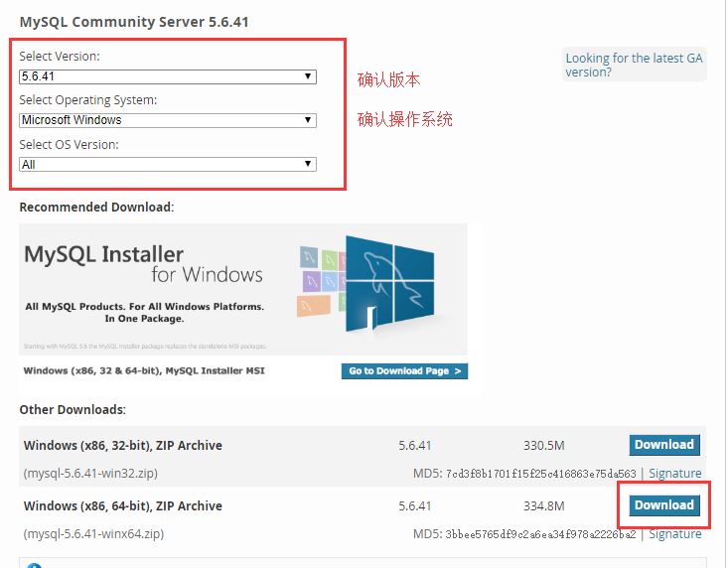Click the MySQL Installer for Windows banner
728x568 pixels.
pos(242,289)
